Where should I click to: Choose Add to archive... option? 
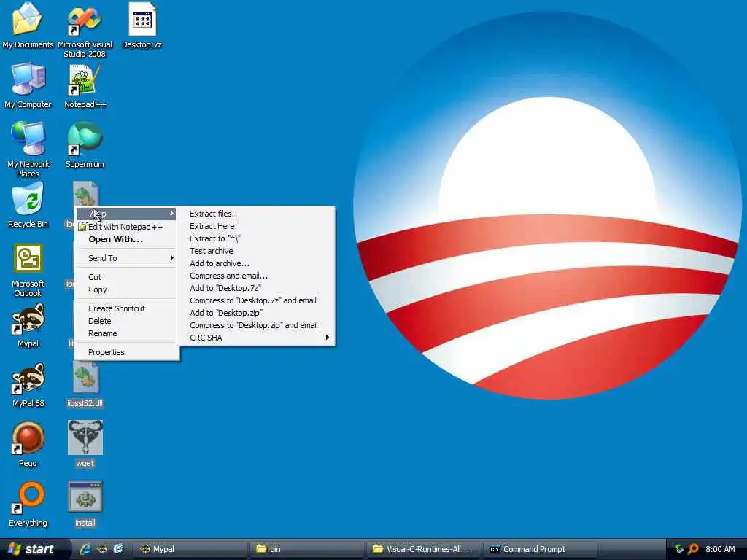click(256, 263)
